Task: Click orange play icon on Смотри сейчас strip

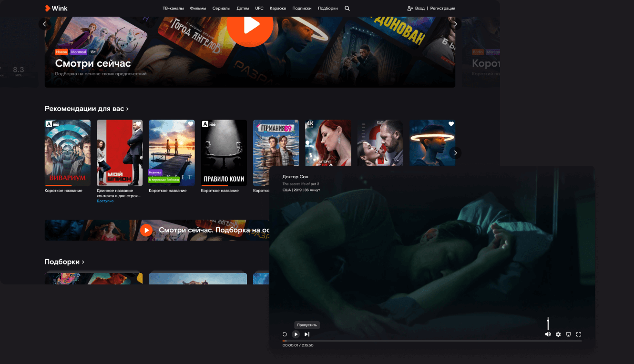Action: (x=146, y=230)
